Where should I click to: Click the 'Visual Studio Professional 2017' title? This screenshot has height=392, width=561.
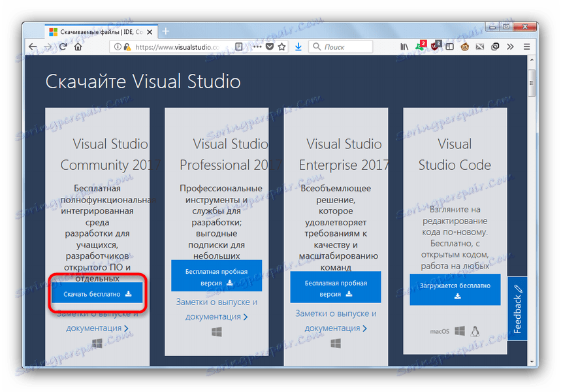point(231,154)
